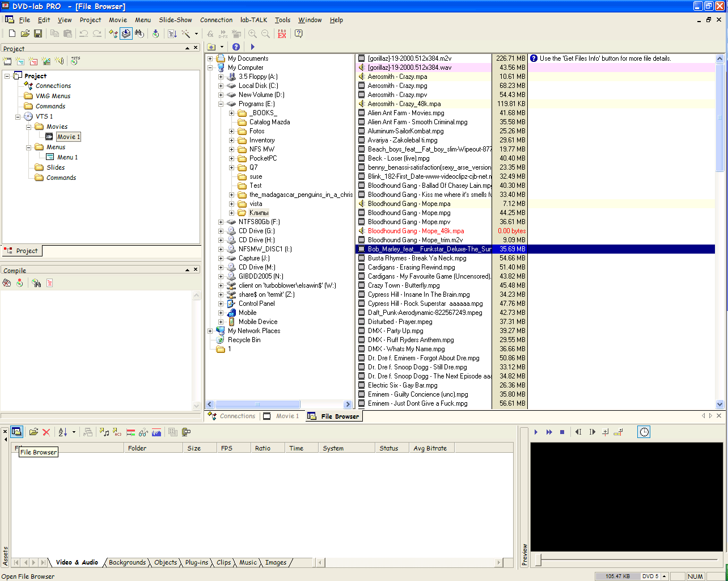Click the Save project icon in toolbar
This screenshot has width=728, height=581.
38,34
